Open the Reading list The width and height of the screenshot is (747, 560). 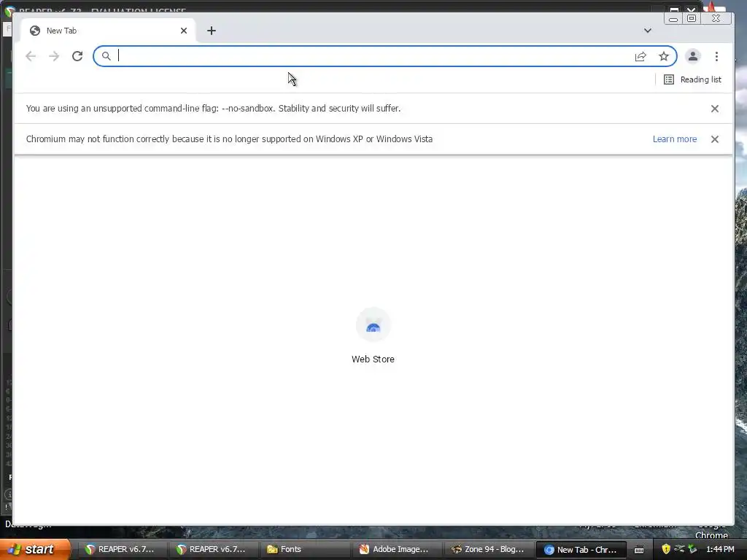point(693,79)
